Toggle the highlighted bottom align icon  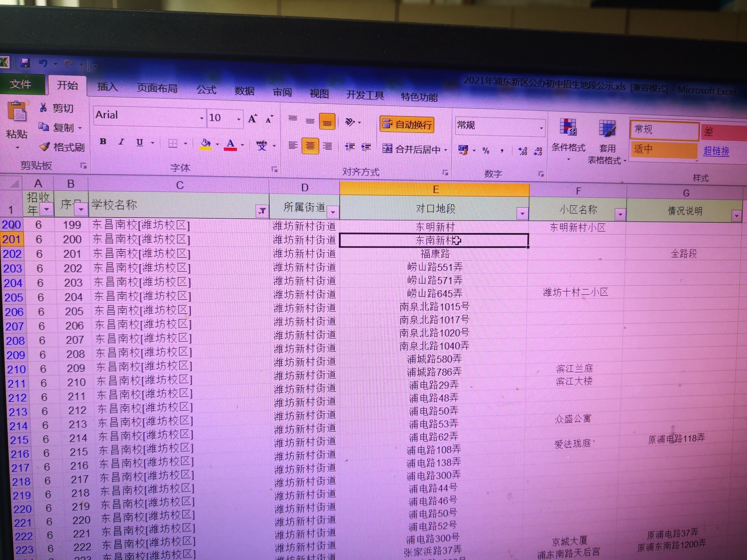tap(327, 122)
